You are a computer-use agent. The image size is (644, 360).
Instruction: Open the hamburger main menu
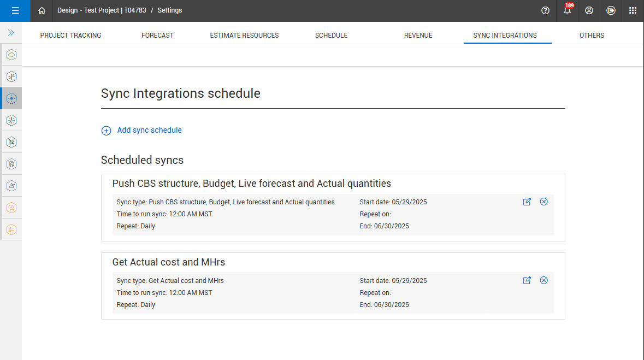(15, 10)
